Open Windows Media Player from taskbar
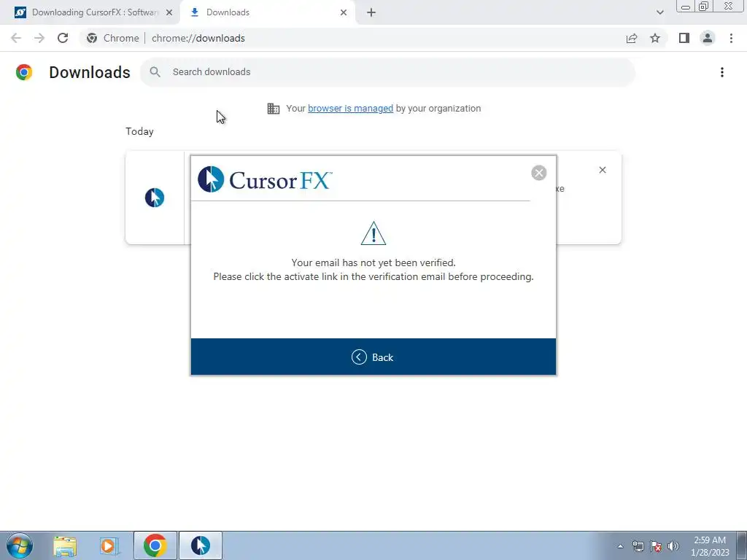The height and width of the screenshot is (560, 747). pos(109,545)
